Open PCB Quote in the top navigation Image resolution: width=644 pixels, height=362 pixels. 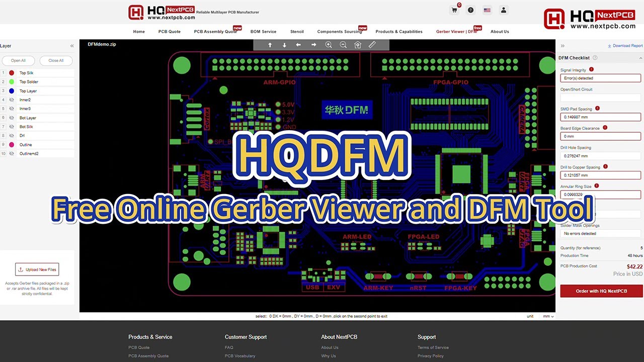(x=170, y=32)
